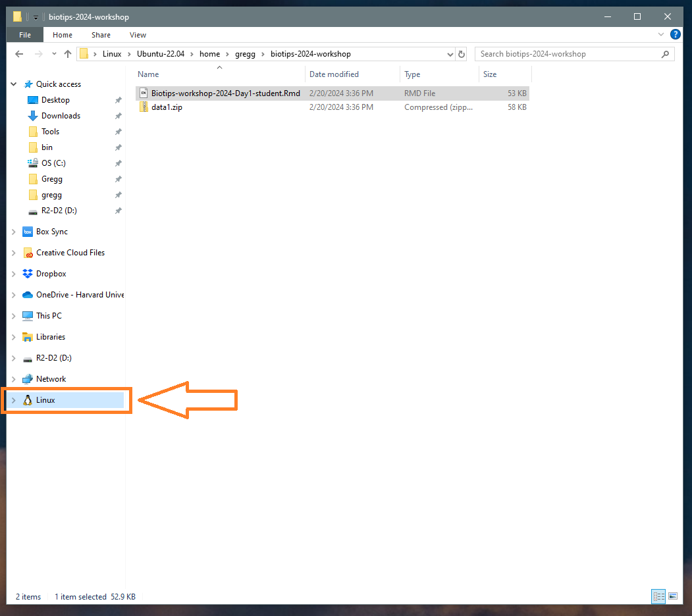Open the address bar history dropdown
Screen dimensions: 692x616
[449, 54]
